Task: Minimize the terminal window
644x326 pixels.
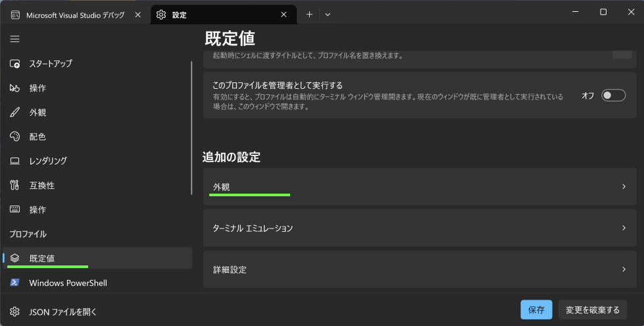Action: [576, 12]
